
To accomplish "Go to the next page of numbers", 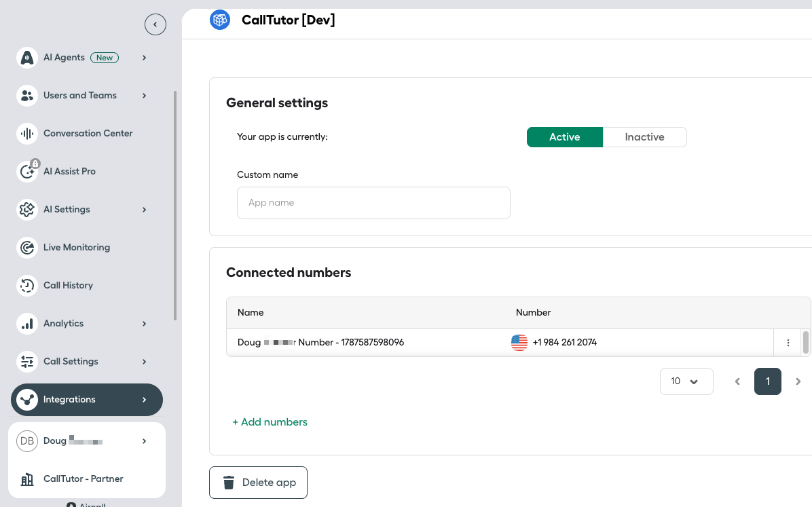I will [798, 381].
